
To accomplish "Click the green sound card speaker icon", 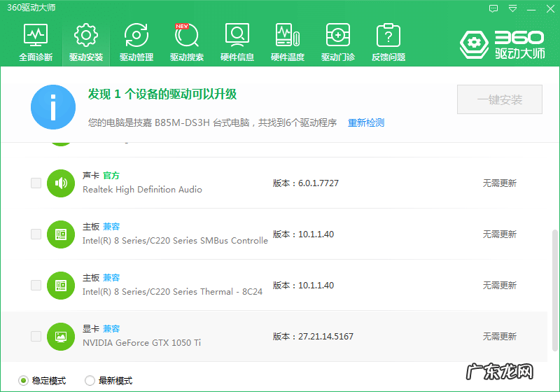I will tap(61, 183).
